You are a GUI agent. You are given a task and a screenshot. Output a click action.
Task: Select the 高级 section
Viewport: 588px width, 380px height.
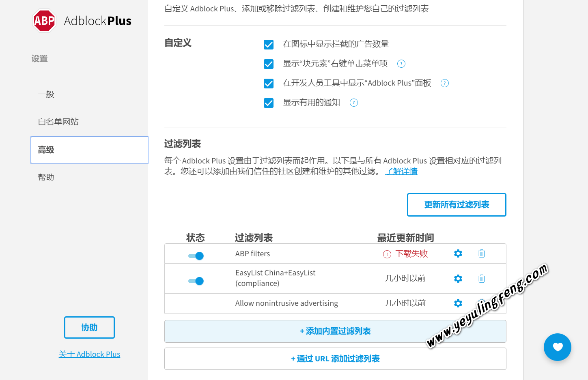[x=89, y=150]
